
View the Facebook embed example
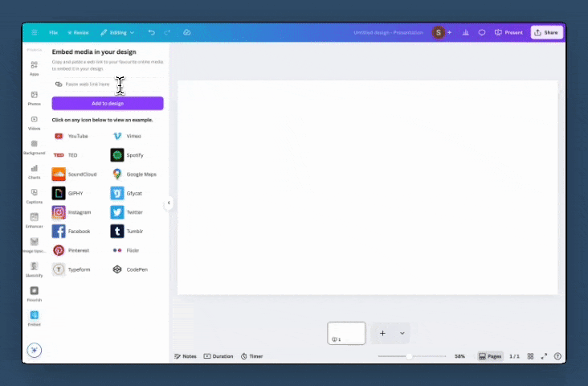(71, 232)
